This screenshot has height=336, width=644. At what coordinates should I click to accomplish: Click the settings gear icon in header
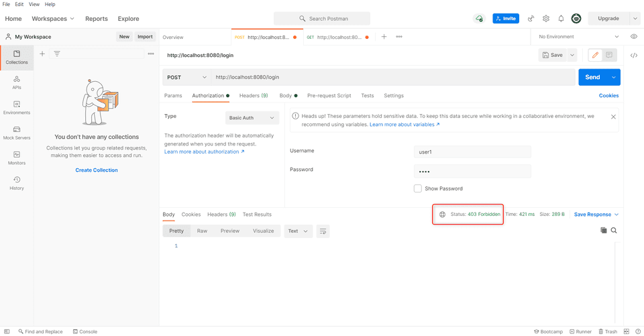546,19
